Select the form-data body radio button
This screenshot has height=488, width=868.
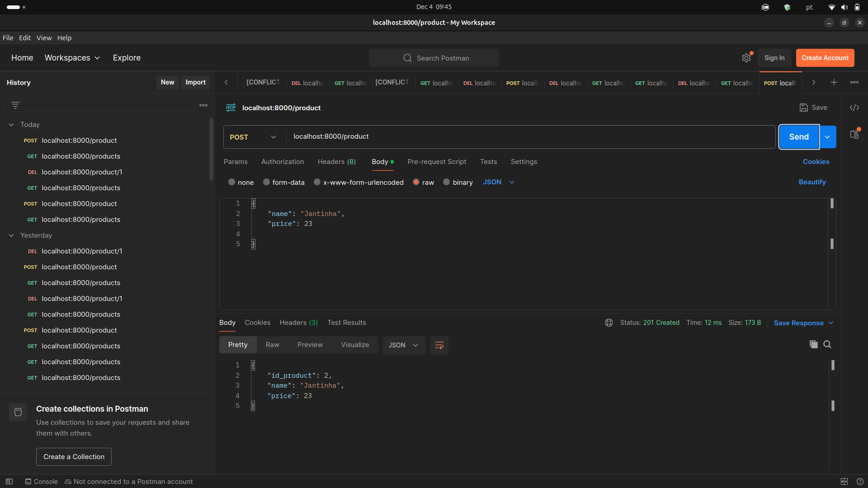click(267, 182)
